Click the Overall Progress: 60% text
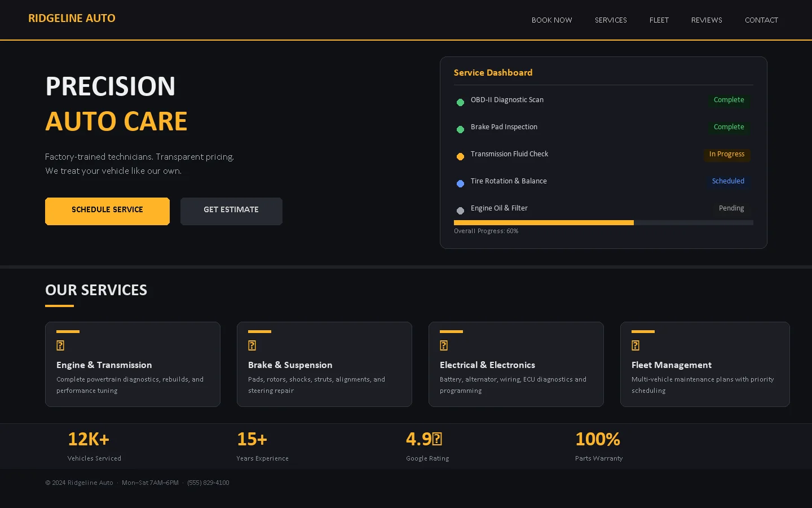 [x=486, y=231]
